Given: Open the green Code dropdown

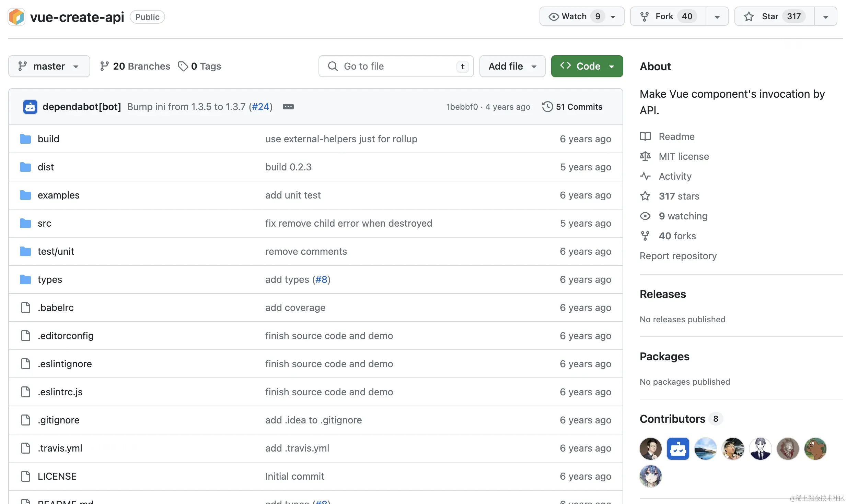Looking at the screenshot, I should [587, 66].
